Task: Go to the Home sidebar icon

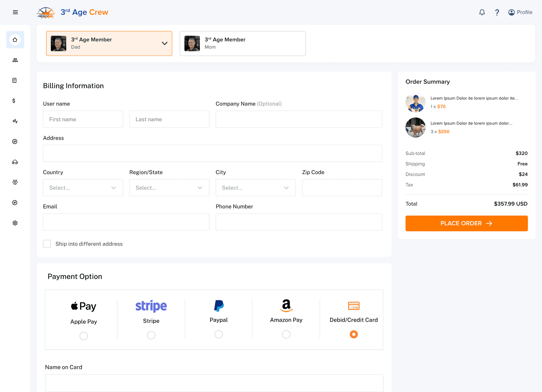Action: 15,40
